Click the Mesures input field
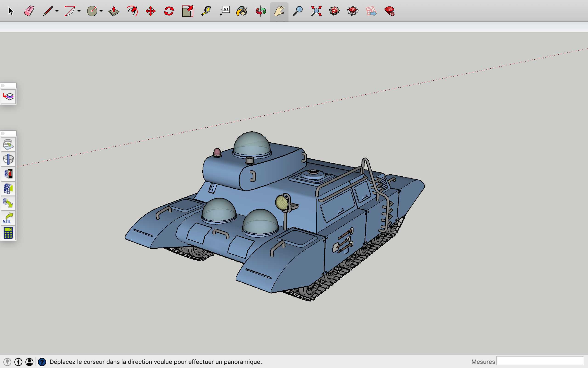Viewport: 588px width, 368px height. [540, 361]
